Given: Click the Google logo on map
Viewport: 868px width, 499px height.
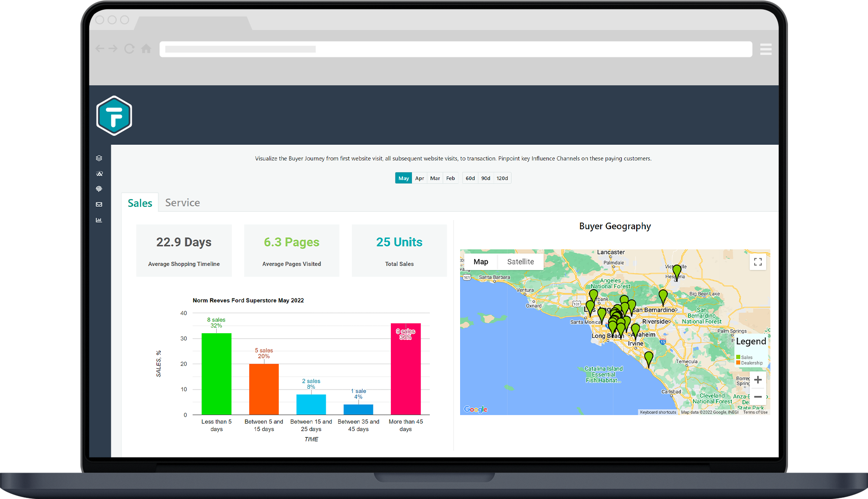Looking at the screenshot, I should (475, 409).
